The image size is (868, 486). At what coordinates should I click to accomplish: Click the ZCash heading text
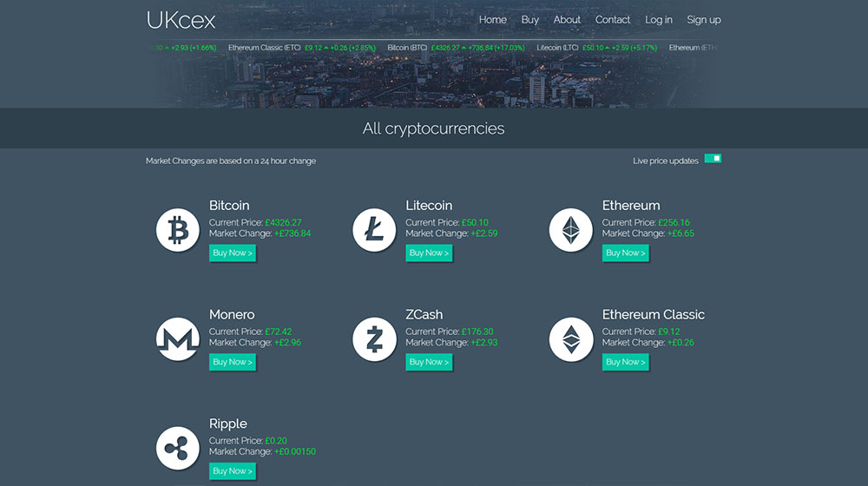[424, 314]
